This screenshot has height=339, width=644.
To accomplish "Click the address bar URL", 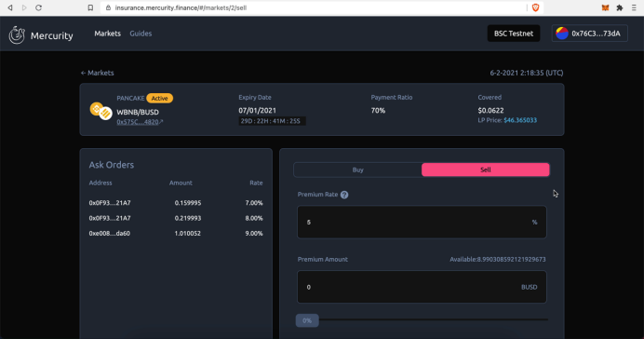I will pyautogui.click(x=181, y=7).
